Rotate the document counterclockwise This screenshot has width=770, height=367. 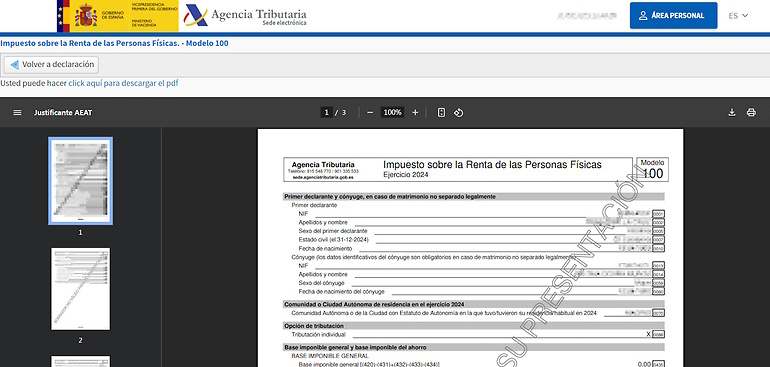click(x=458, y=113)
